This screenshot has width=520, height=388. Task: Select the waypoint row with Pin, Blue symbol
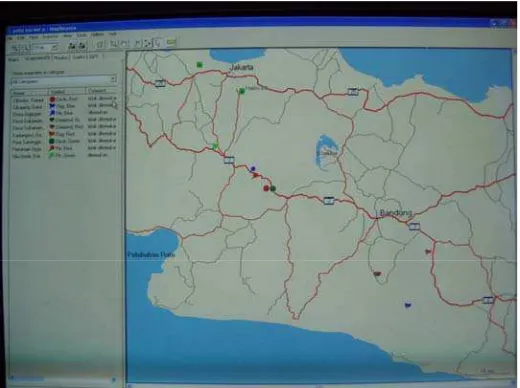click(x=64, y=113)
